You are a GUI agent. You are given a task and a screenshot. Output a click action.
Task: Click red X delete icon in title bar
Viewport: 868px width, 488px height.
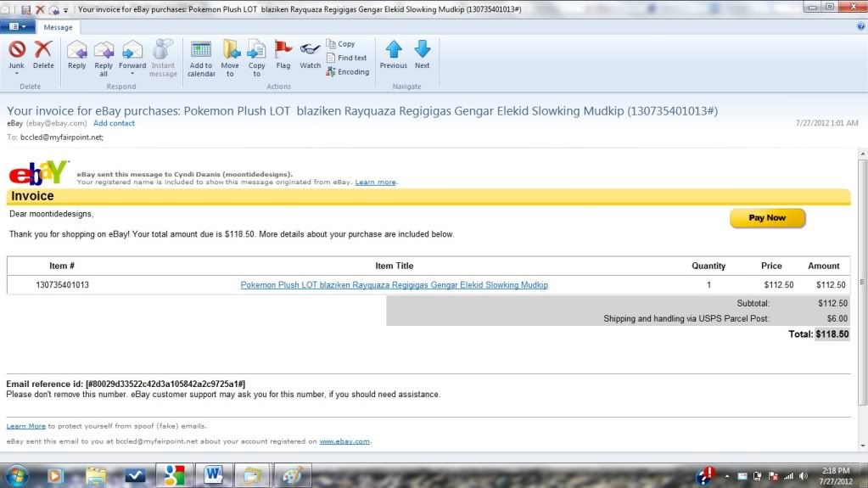pyautogui.click(x=40, y=10)
